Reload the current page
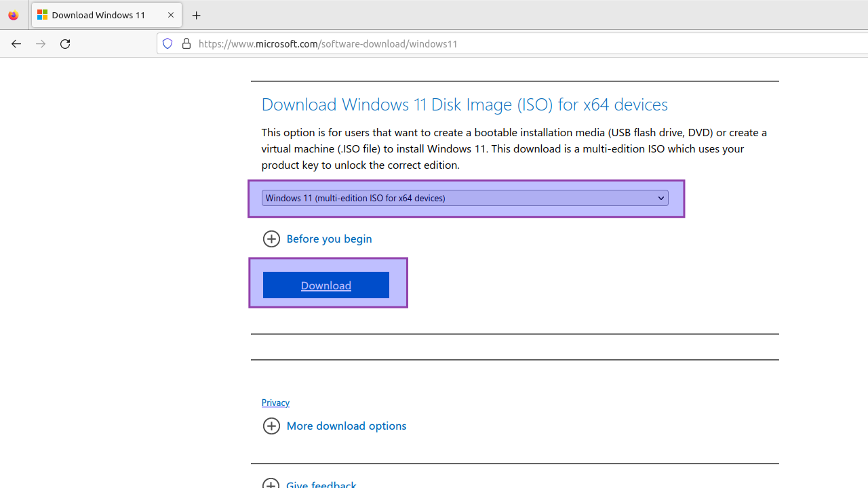 [65, 43]
